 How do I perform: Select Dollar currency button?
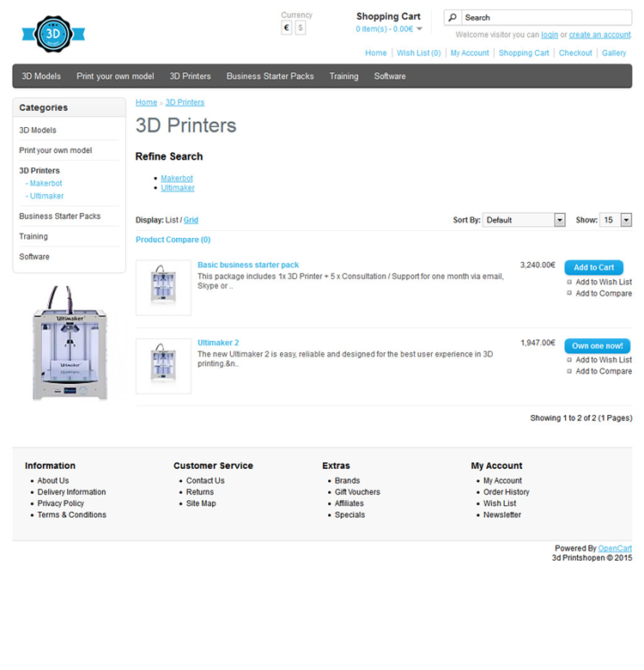coord(301,28)
